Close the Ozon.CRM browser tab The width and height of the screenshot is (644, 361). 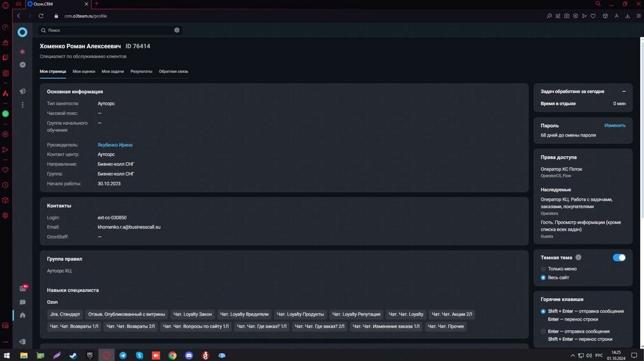click(86, 4)
